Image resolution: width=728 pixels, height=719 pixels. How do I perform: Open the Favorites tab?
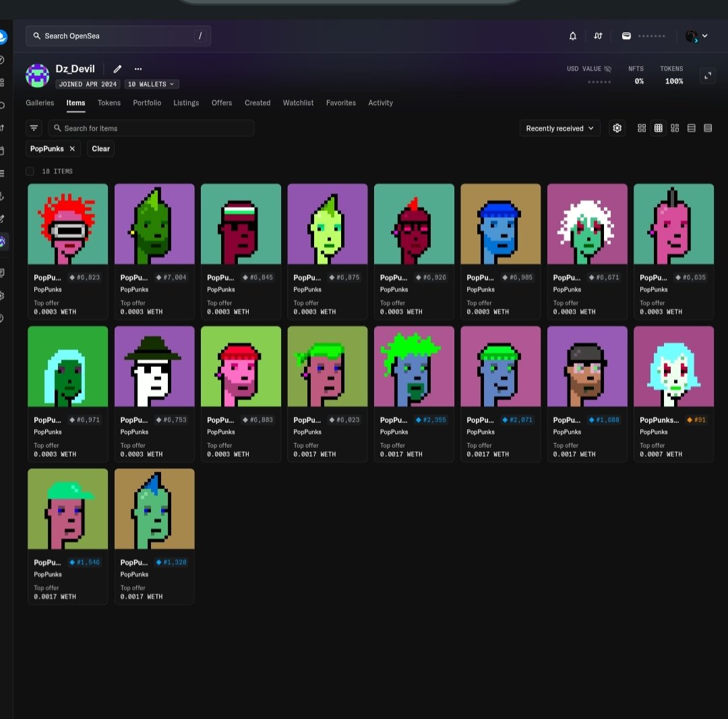pos(341,103)
